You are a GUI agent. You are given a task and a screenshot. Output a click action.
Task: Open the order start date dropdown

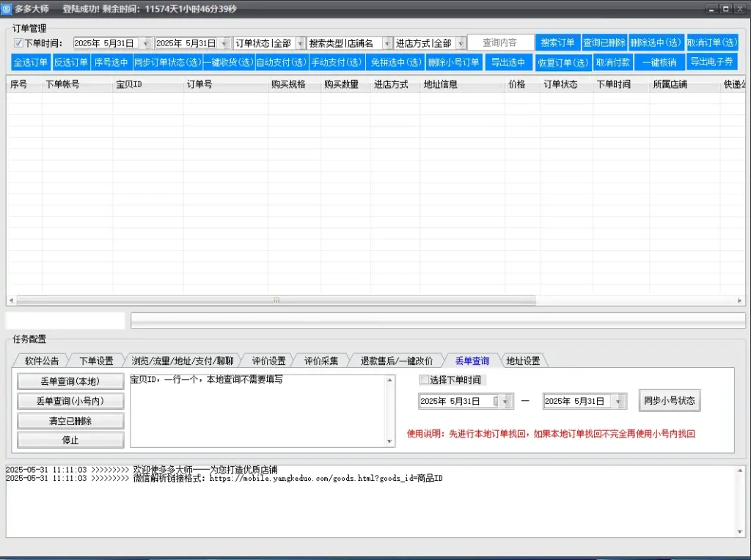point(146,43)
